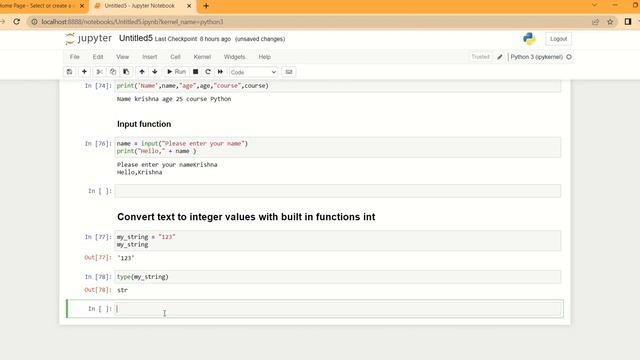640x360 pixels.
Task: Click output Name krishna age 25 course Python
Action: click(x=174, y=99)
